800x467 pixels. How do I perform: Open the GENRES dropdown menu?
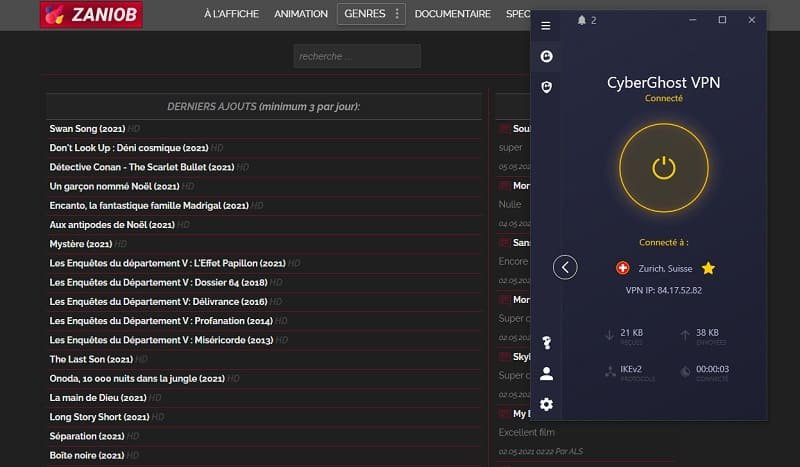click(x=371, y=14)
